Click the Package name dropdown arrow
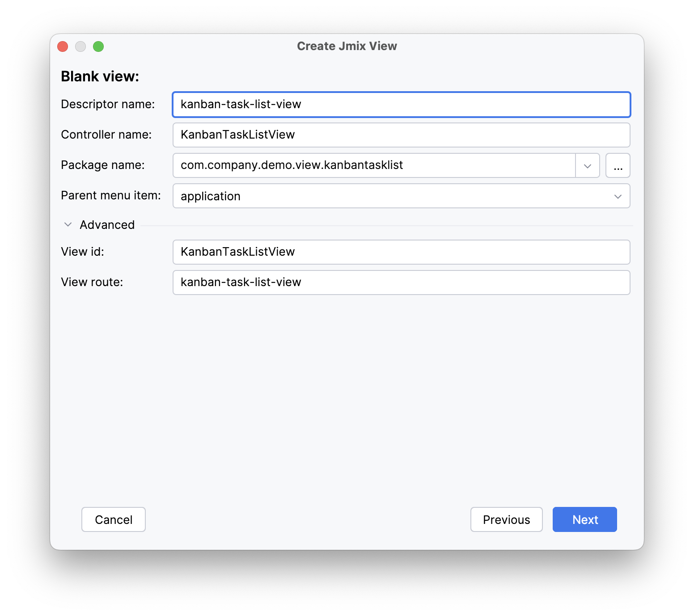The image size is (694, 616). coord(587,165)
